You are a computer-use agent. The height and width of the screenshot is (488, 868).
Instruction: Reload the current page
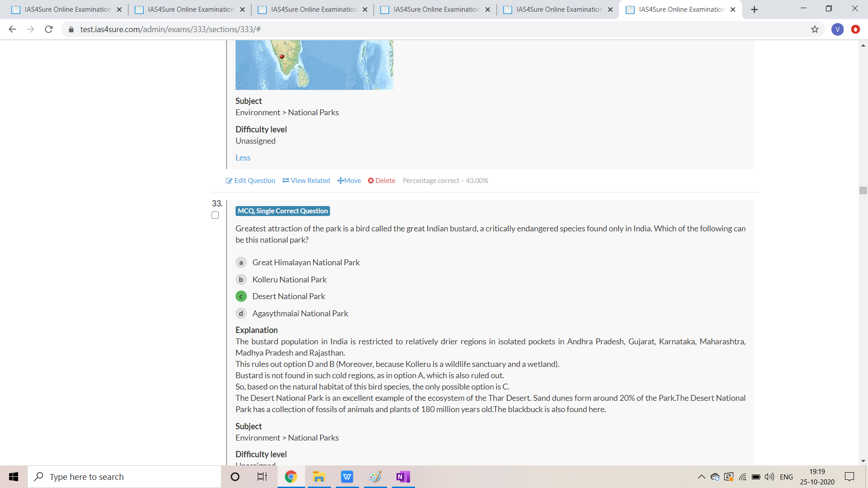(49, 29)
